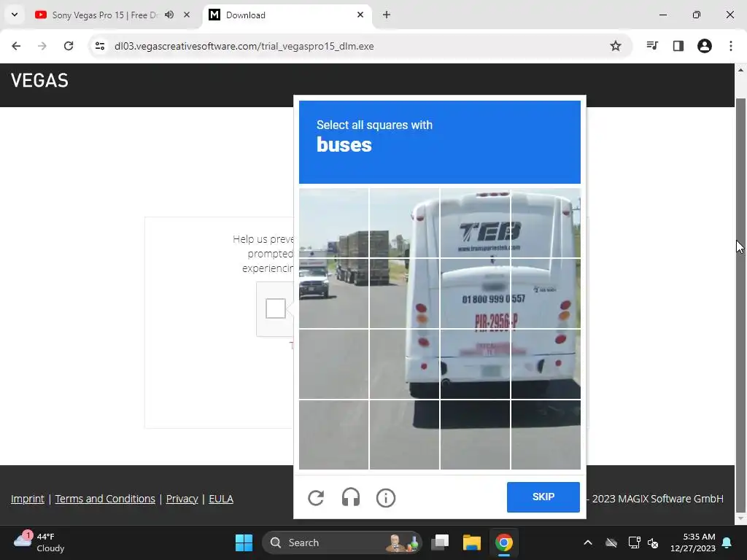Open Task View on the taskbar
Image resolution: width=747 pixels, height=560 pixels.
pos(440,542)
